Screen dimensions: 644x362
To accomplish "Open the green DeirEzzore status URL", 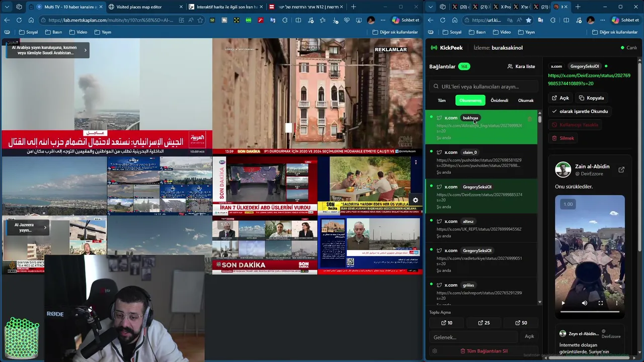I will pyautogui.click(x=589, y=79).
